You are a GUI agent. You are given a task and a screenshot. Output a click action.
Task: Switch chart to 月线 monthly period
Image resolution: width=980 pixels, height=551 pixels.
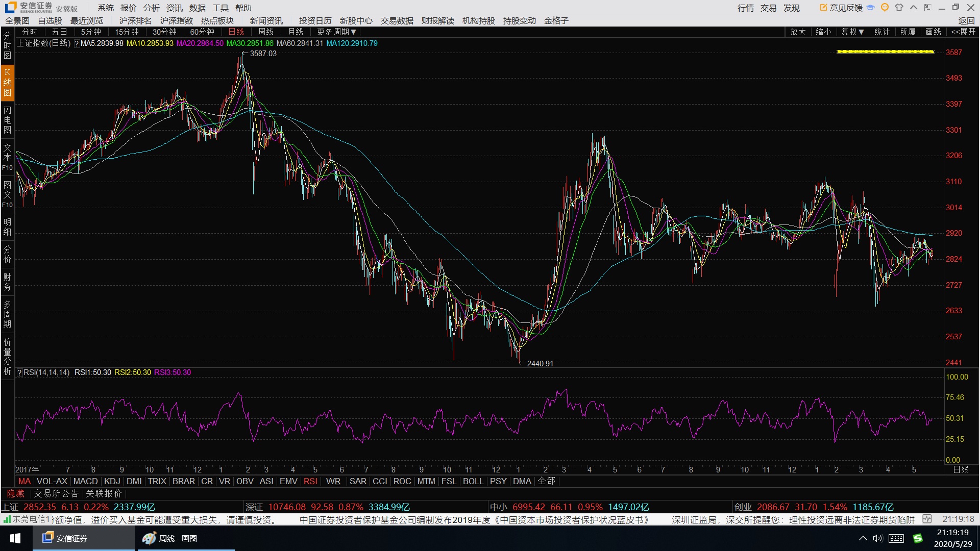[x=295, y=32]
